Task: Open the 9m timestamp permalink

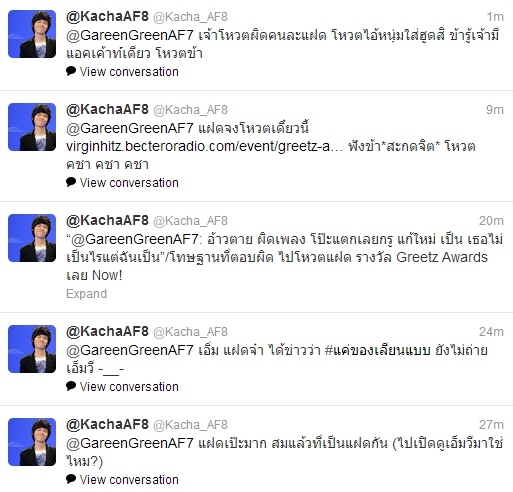Action: coord(495,110)
